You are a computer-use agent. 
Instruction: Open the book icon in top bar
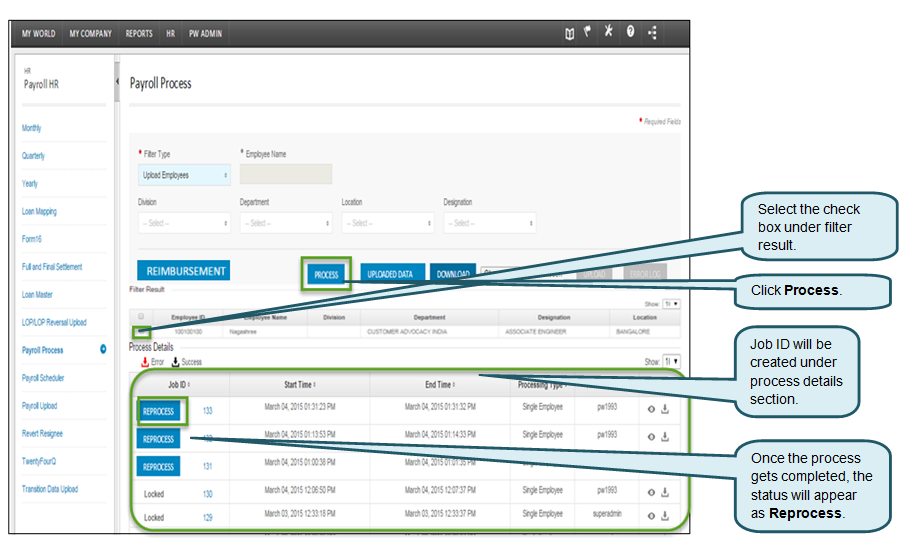tap(569, 33)
